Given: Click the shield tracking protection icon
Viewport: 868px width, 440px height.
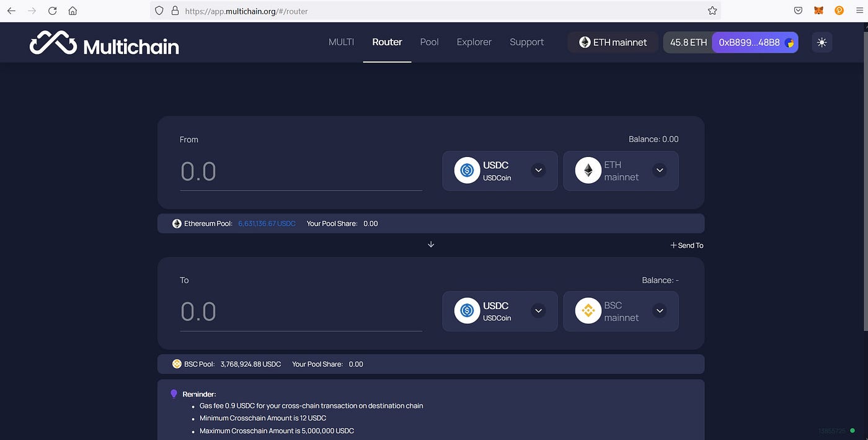Looking at the screenshot, I should click(159, 11).
